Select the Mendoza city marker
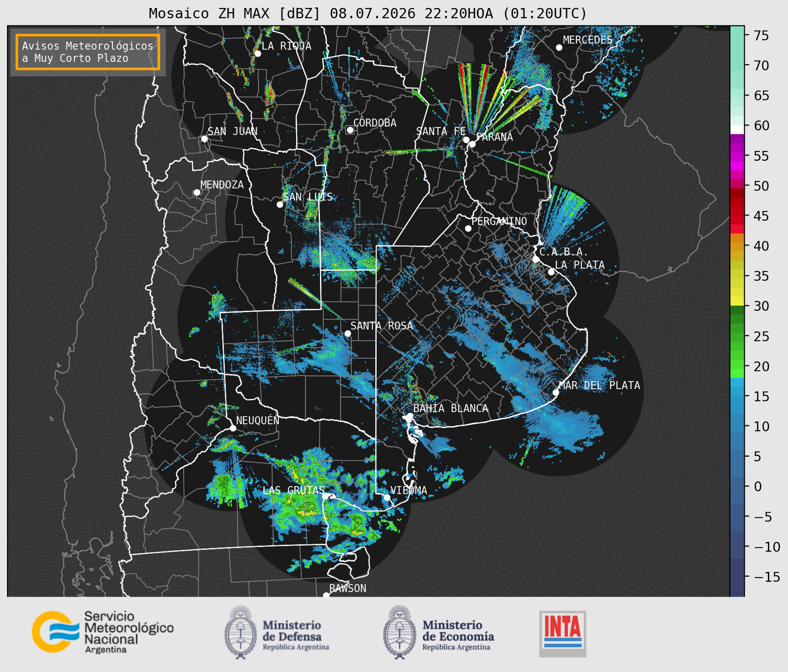Viewport: 788px width, 672px height. (x=197, y=193)
